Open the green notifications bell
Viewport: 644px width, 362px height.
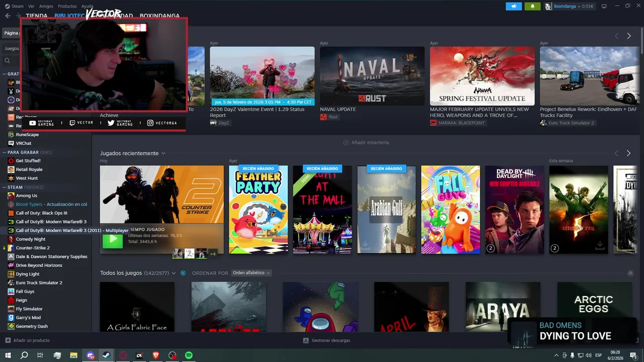(x=532, y=7)
